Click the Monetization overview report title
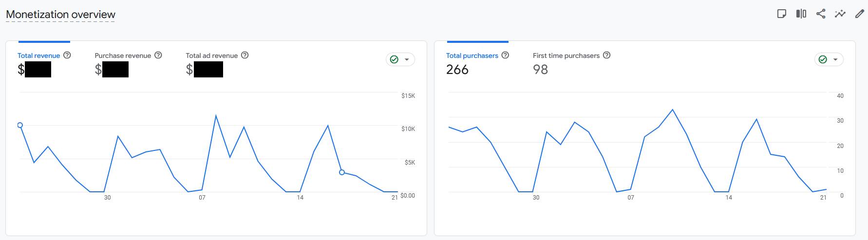The width and height of the screenshot is (868, 240). pyautogui.click(x=60, y=15)
